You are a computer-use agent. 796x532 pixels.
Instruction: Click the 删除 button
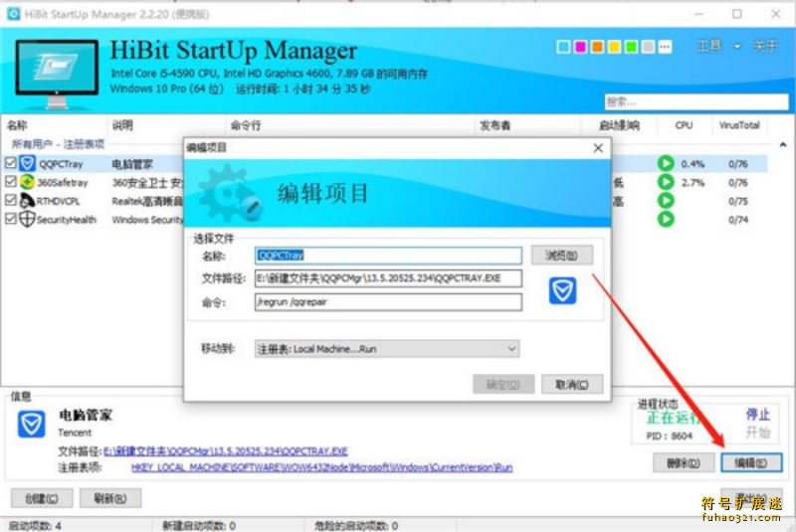pyautogui.click(x=684, y=462)
